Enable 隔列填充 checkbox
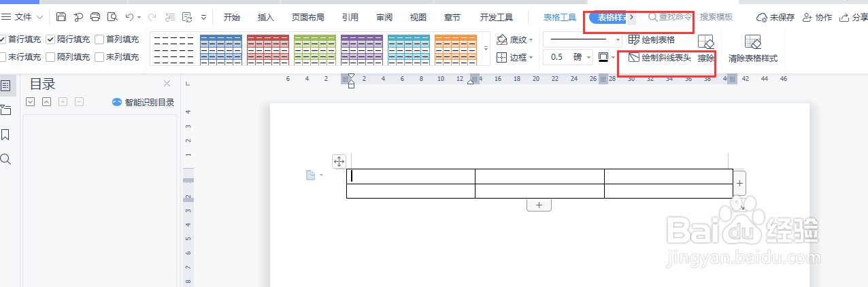 (x=51, y=57)
